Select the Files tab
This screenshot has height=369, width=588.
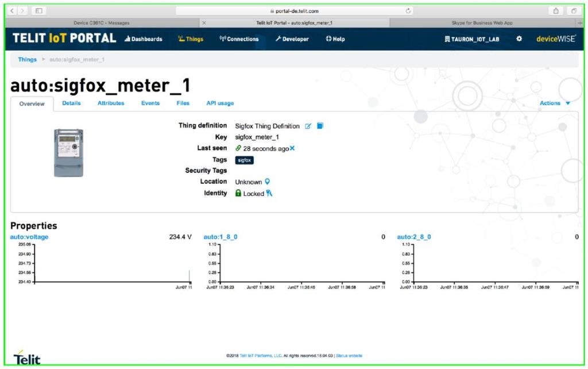click(183, 103)
